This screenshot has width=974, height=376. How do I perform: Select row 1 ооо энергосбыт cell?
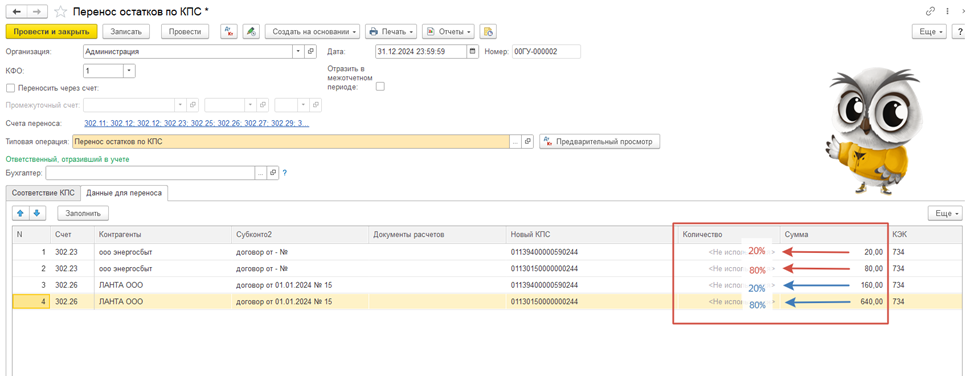[162, 252]
